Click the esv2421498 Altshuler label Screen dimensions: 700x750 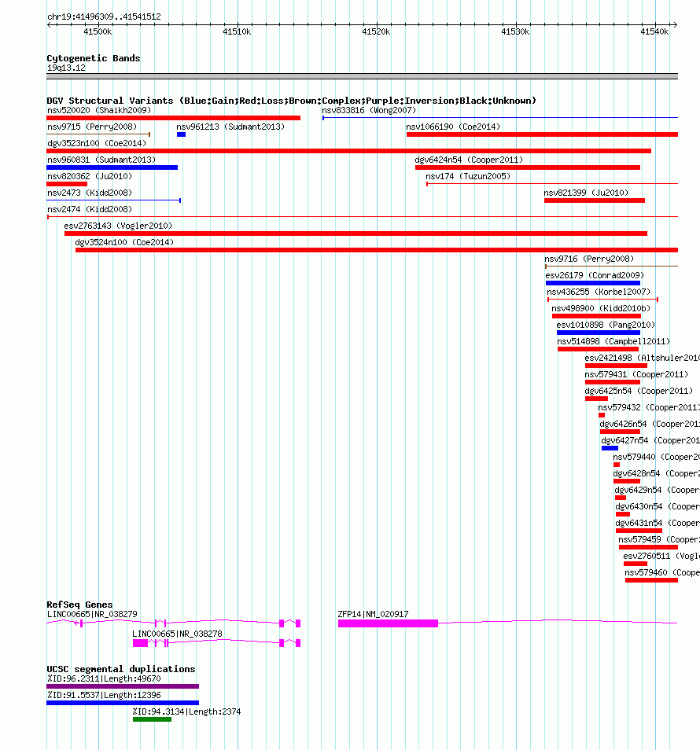tap(642, 358)
